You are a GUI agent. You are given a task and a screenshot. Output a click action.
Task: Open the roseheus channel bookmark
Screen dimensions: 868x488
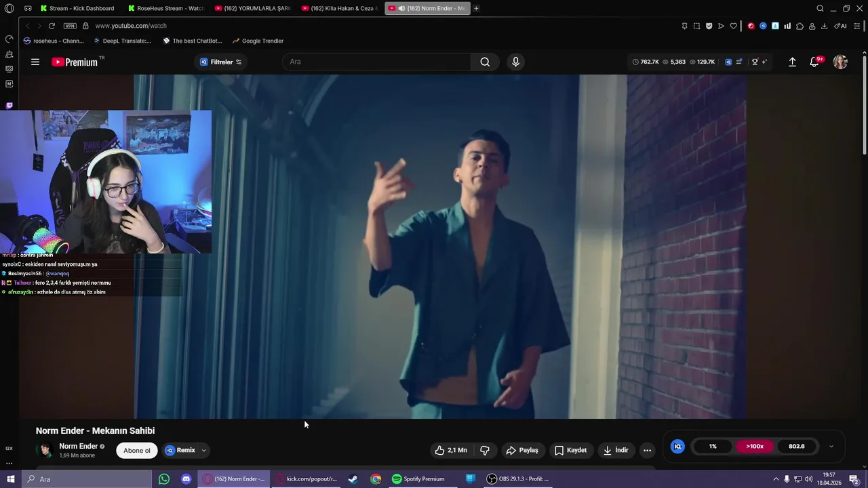point(54,41)
